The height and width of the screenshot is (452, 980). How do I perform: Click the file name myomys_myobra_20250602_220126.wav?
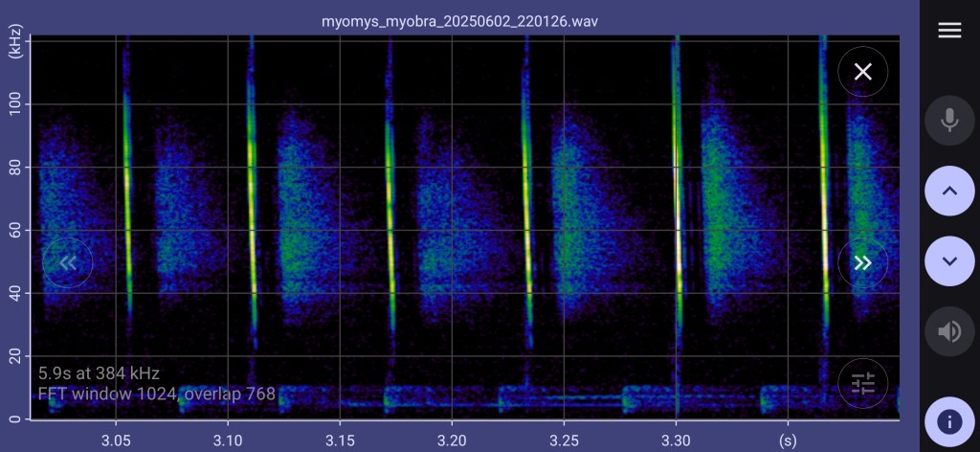coord(460,20)
